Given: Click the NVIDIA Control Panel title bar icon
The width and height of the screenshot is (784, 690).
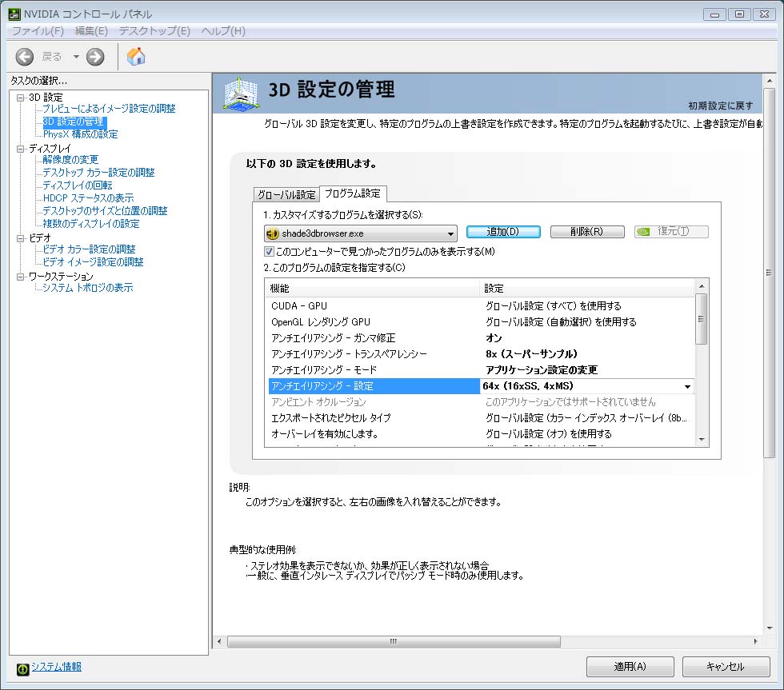Looking at the screenshot, I should tap(14, 14).
